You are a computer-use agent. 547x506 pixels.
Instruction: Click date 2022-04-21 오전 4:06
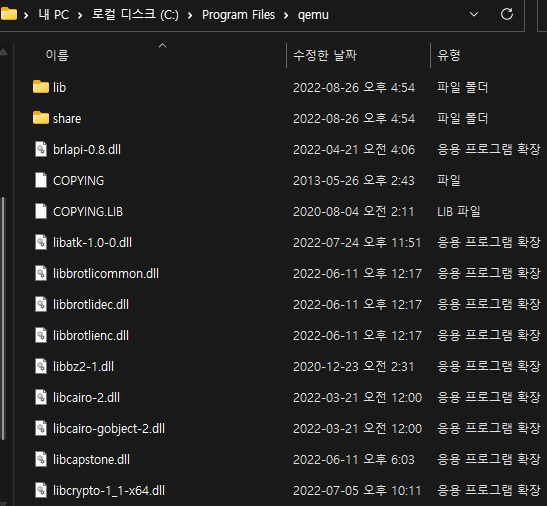coord(354,149)
